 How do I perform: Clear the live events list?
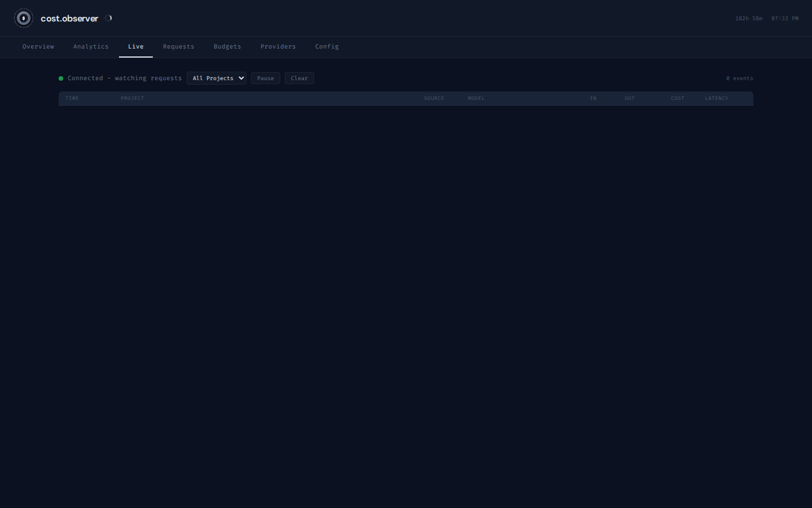click(x=299, y=78)
